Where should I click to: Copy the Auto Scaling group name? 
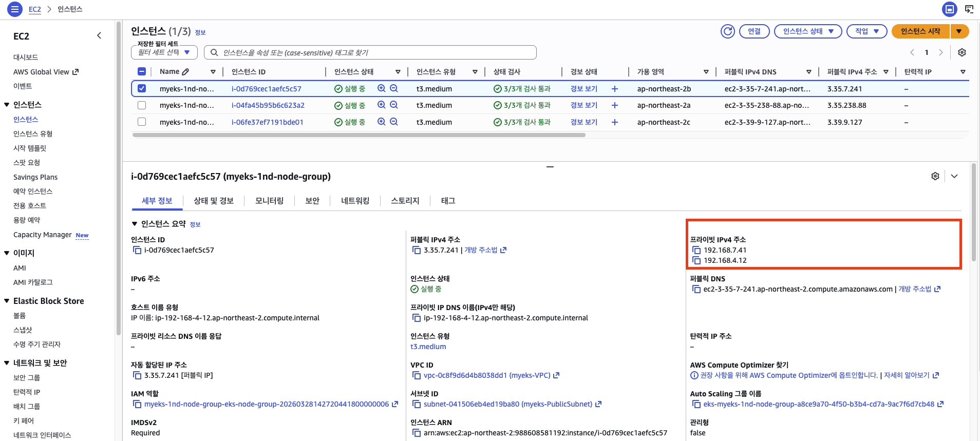(696, 404)
